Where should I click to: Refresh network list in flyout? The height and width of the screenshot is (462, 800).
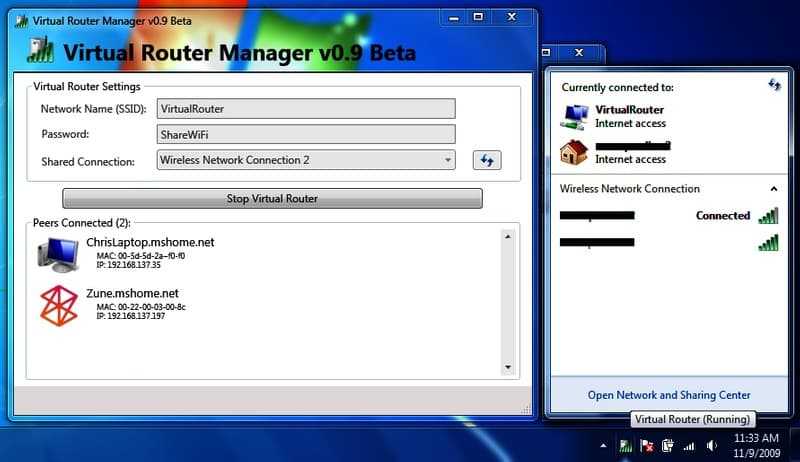774,85
